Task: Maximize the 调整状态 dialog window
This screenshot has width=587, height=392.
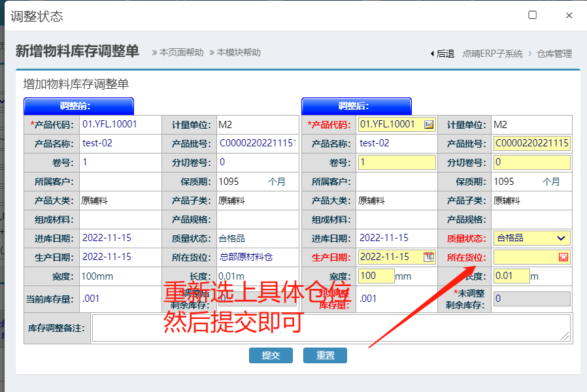Action: pos(533,15)
